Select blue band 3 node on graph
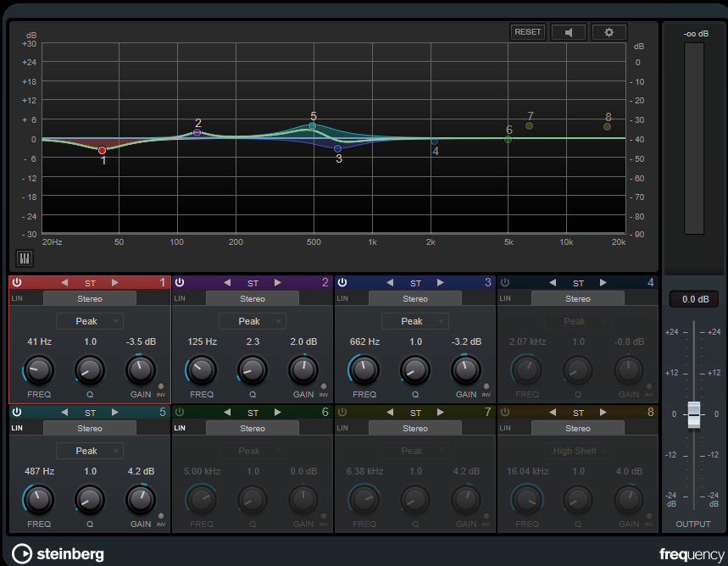 (337, 148)
